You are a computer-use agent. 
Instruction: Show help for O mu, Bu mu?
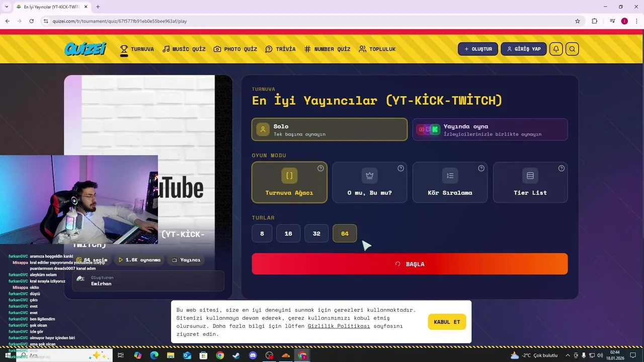click(400, 168)
